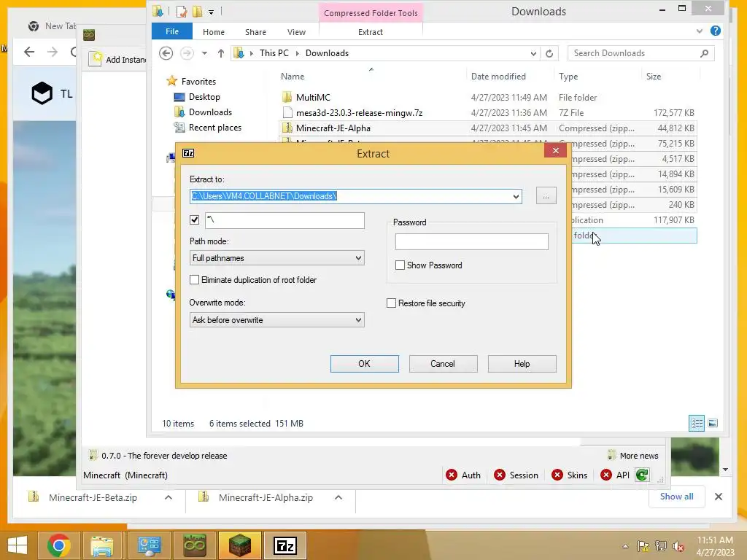Select the Minecraft-JE-Alpha zip file
The height and width of the screenshot is (560, 747).
pyautogui.click(x=333, y=128)
